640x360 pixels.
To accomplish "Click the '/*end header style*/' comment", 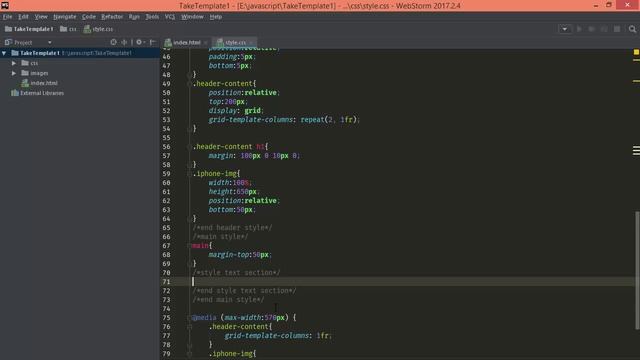I will tap(232, 228).
